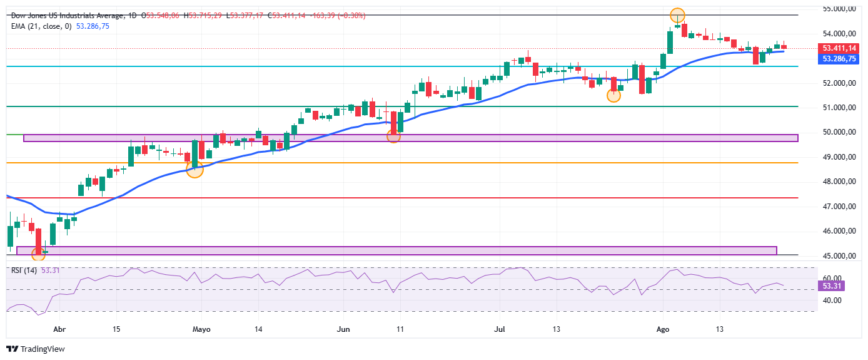This screenshot has height=360, width=868.
Task: Select the orange circle marker at the August high
Action: (677, 15)
